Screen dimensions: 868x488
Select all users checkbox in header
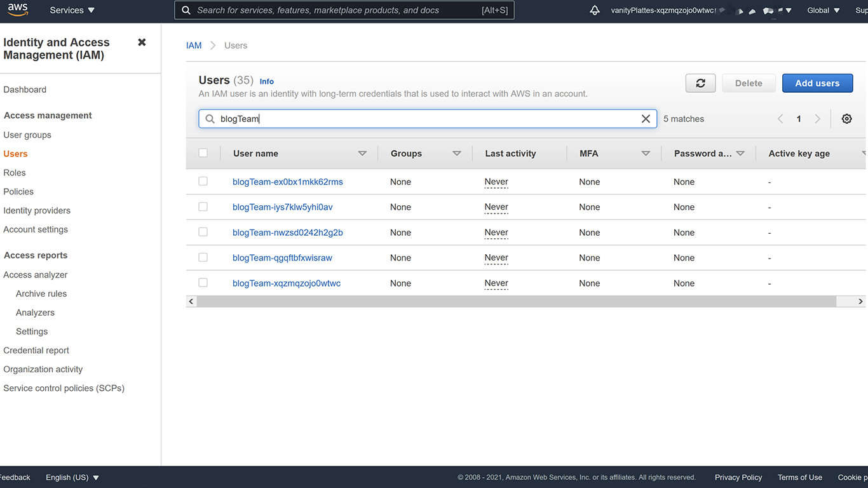tap(203, 153)
